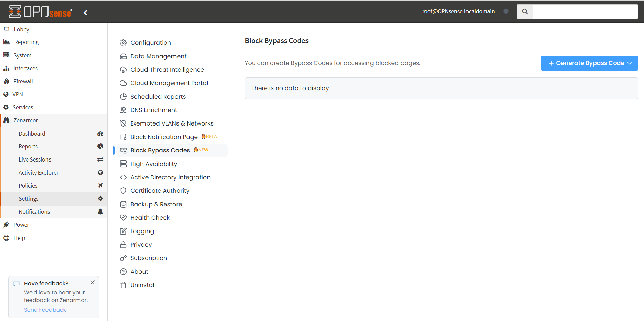Viewport: 644px width, 321px height.
Task: Open the Configuration settings section
Action: [151, 43]
